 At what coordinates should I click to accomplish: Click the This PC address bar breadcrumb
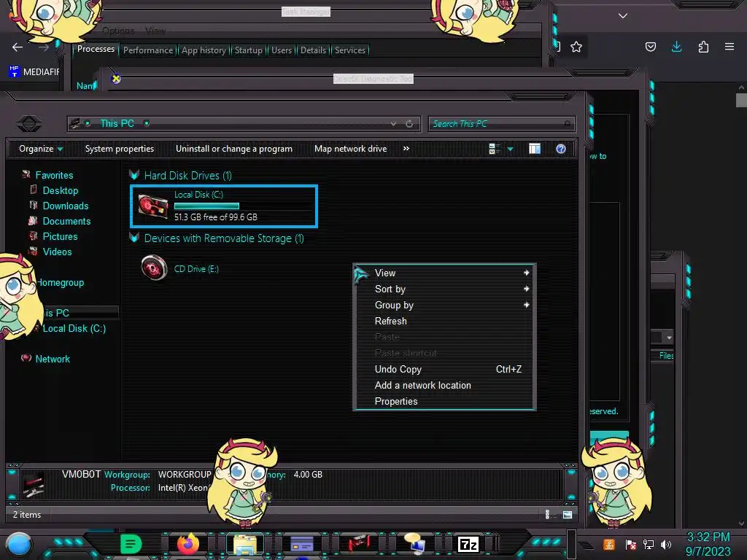(117, 123)
